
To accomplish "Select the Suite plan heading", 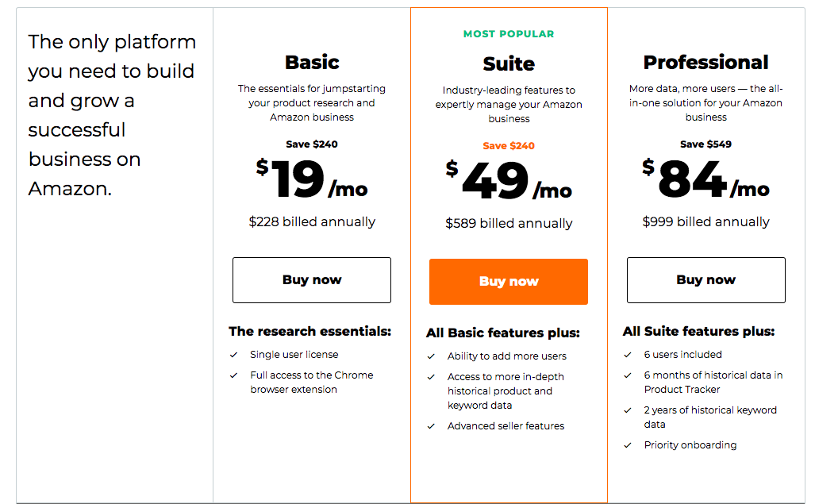I will 509,64.
